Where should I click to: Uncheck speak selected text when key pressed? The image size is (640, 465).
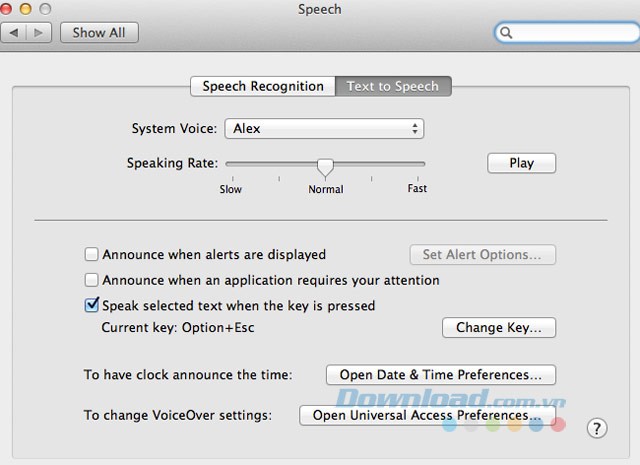92,305
